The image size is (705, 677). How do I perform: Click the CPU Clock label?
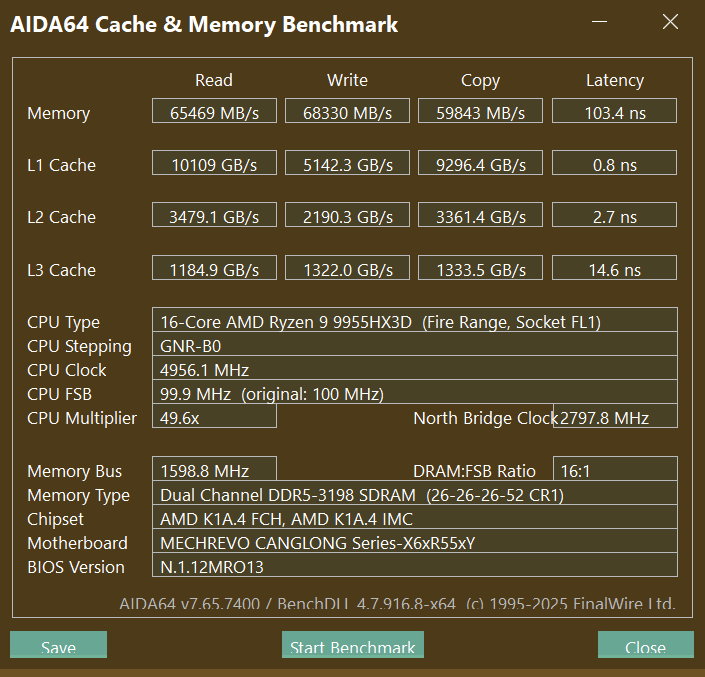(x=67, y=370)
